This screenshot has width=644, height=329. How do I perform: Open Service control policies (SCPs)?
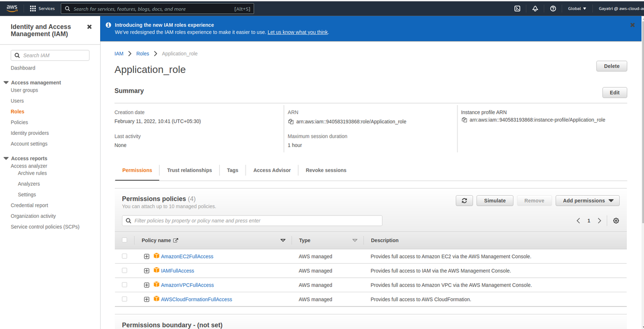pyautogui.click(x=45, y=227)
